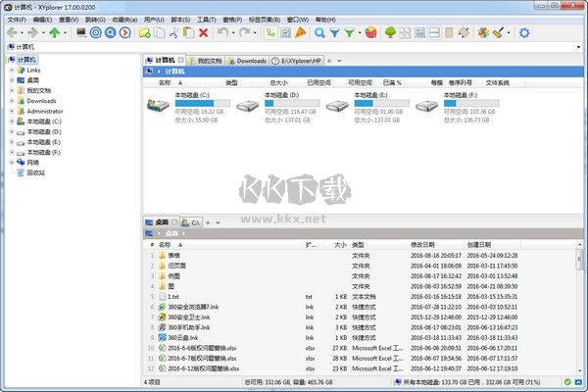Redo the last action
The width and height of the screenshot is (588, 392).
pos(244,33)
